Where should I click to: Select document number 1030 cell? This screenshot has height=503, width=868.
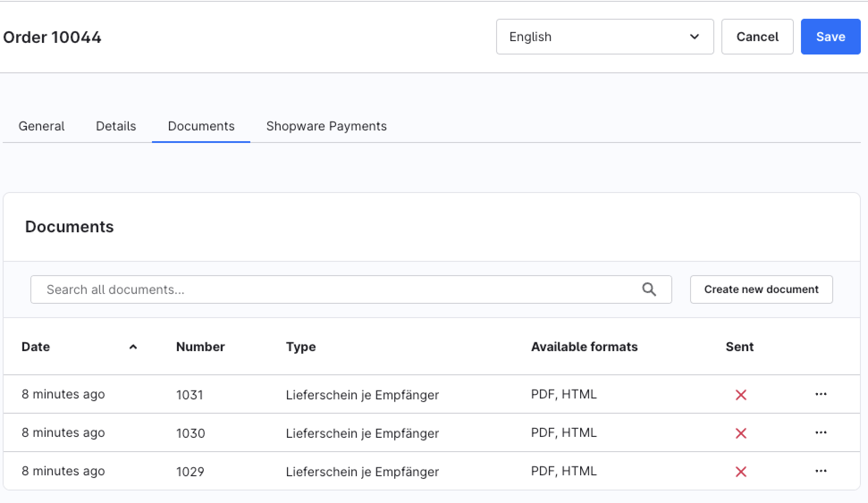click(x=190, y=433)
